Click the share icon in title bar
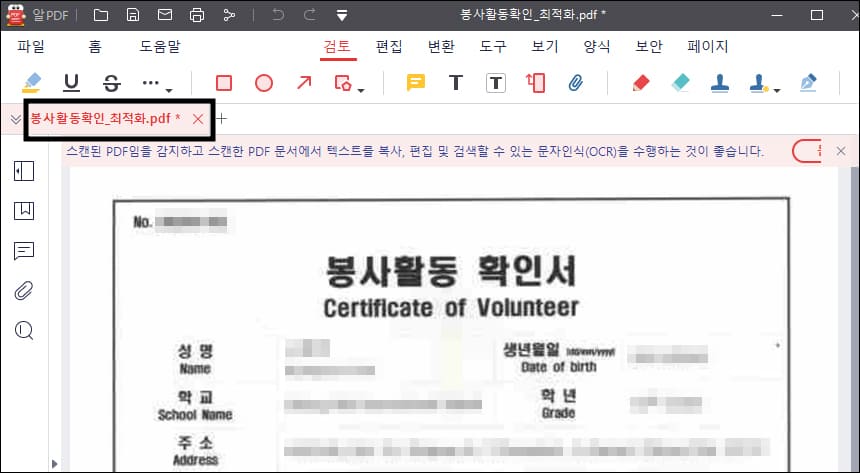Viewport: 860px width, 473px height. 229,15
